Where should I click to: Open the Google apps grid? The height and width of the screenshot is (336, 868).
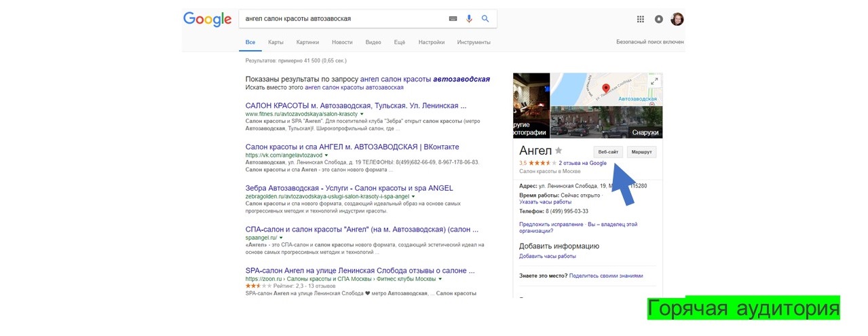(x=640, y=19)
